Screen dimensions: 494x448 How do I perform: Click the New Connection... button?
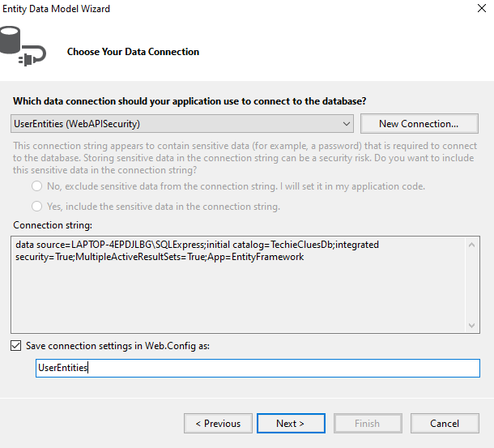(419, 124)
